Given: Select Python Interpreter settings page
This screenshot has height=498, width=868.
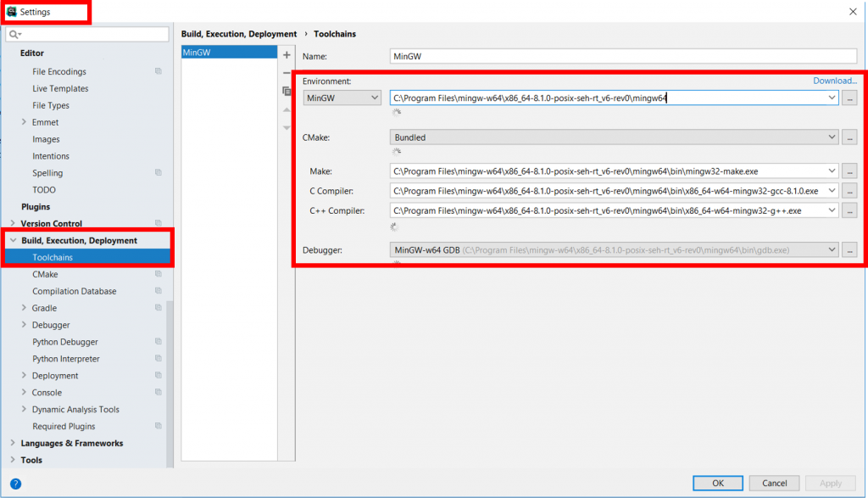Looking at the screenshot, I should (x=66, y=359).
